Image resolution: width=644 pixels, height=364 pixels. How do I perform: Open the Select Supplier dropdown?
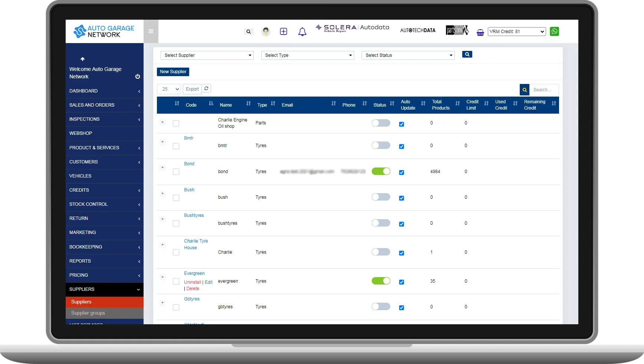coord(207,55)
